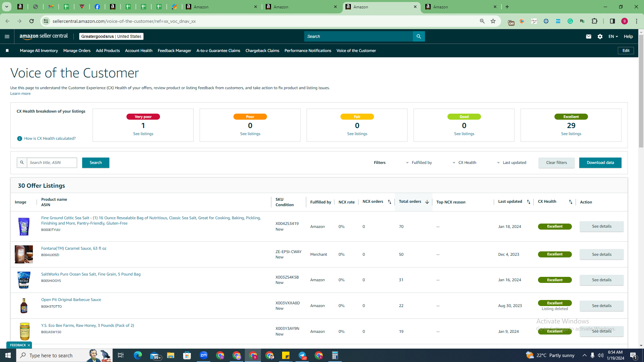Click the Fontana Caramel Sauce thumbnail
Image resolution: width=644 pixels, height=362 pixels.
(x=24, y=254)
